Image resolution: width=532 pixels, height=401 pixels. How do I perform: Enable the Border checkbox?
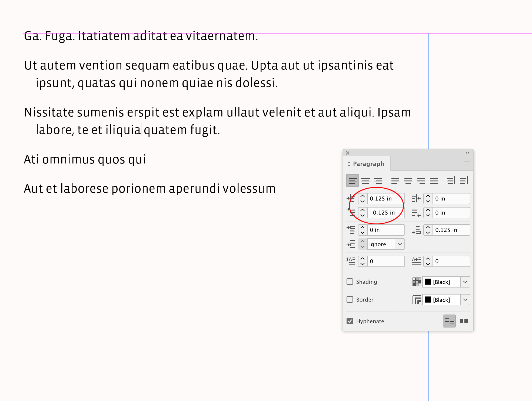(350, 299)
